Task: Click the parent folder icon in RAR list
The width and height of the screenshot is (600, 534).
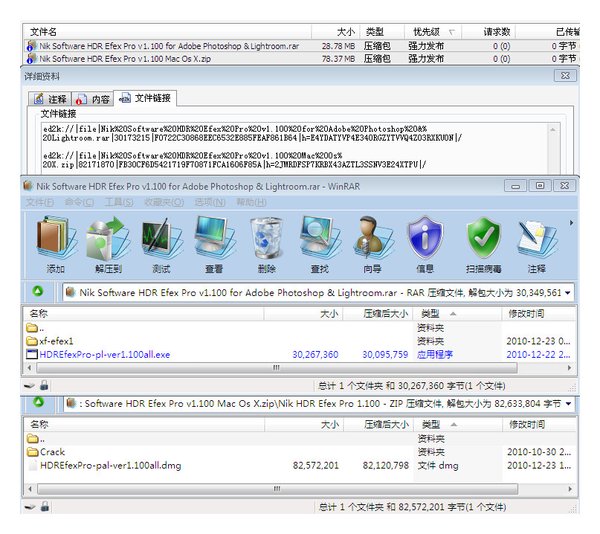Action: click(32, 327)
